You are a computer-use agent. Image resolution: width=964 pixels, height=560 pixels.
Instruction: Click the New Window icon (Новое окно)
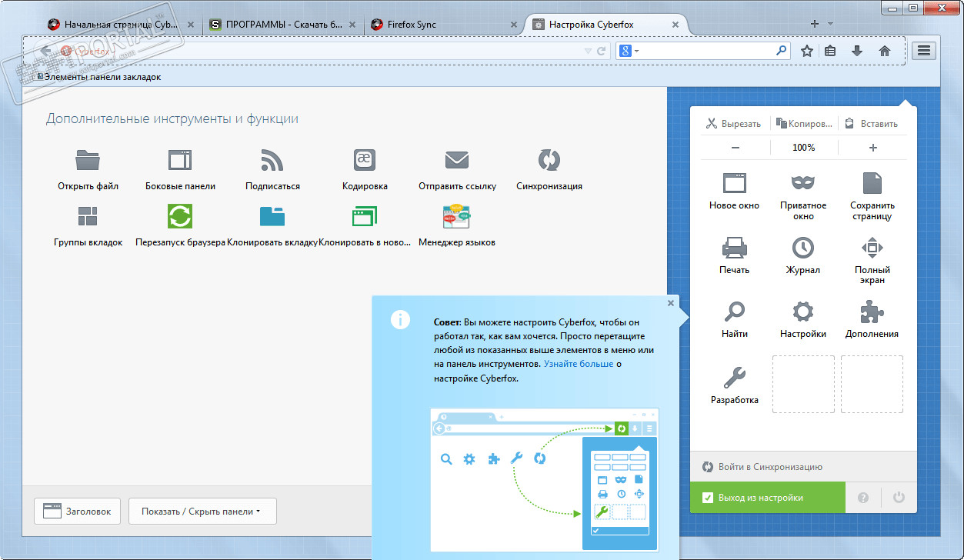click(x=734, y=182)
